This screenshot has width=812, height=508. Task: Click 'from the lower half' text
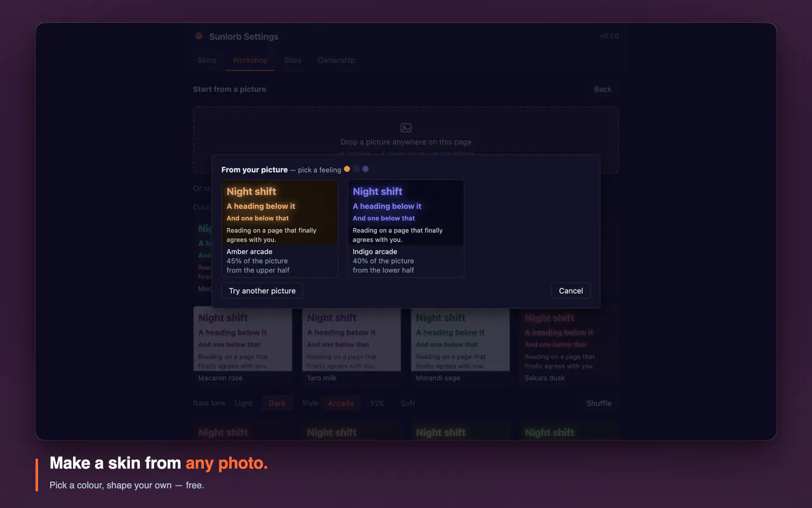pos(383,271)
